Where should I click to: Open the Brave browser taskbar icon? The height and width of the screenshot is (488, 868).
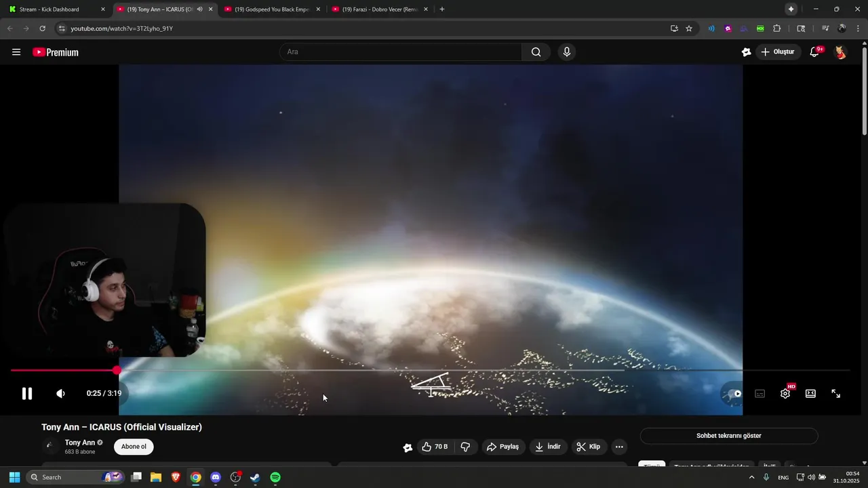176,477
